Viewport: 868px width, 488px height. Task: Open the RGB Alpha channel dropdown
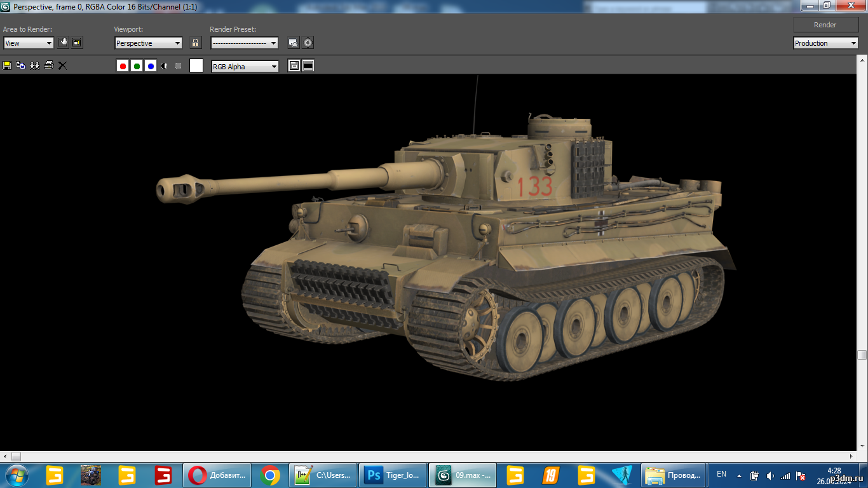coord(245,66)
